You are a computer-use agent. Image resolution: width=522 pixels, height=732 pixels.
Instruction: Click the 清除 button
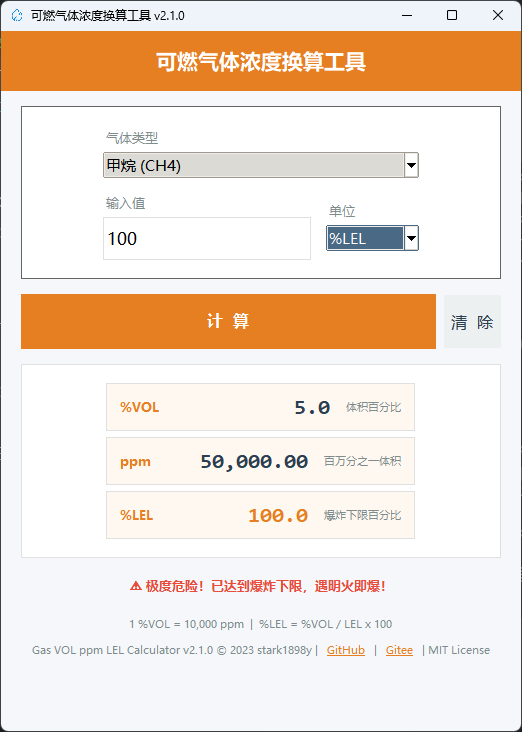pos(472,322)
